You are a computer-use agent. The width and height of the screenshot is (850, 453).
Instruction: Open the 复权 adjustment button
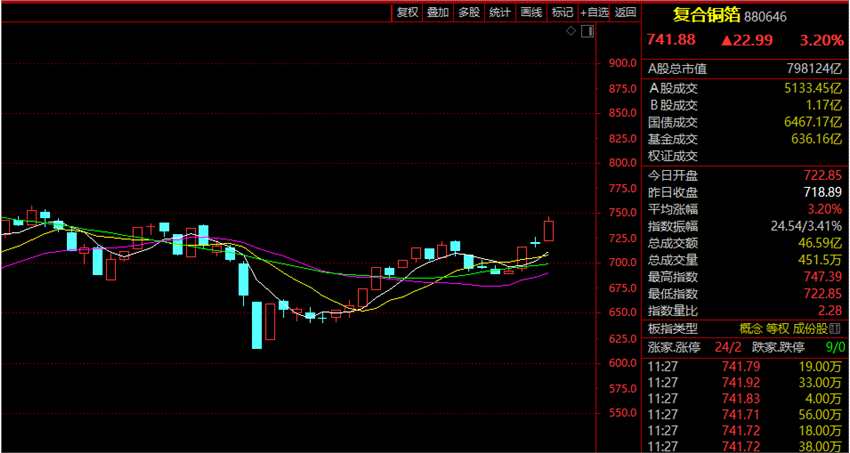point(407,12)
